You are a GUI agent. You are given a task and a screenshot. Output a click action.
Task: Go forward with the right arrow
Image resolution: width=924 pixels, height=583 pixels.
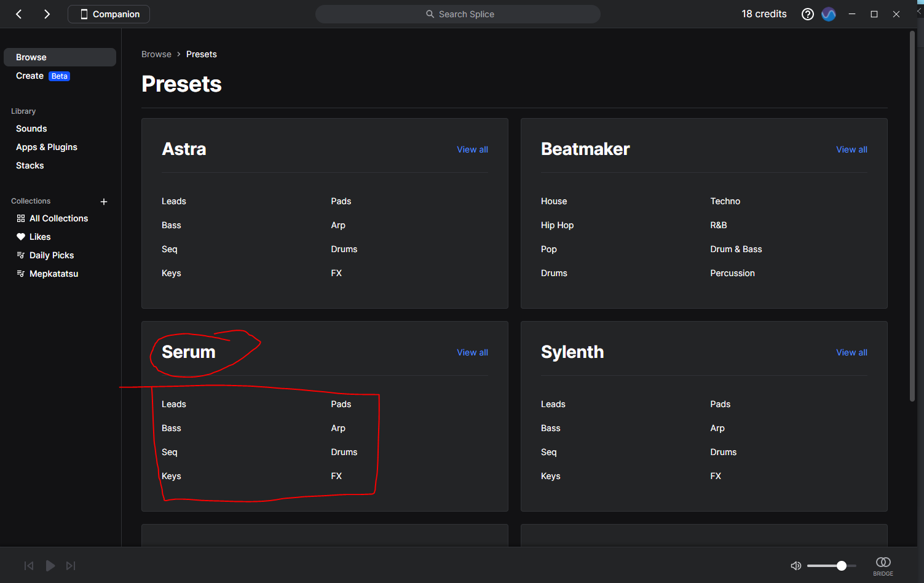[47, 14]
